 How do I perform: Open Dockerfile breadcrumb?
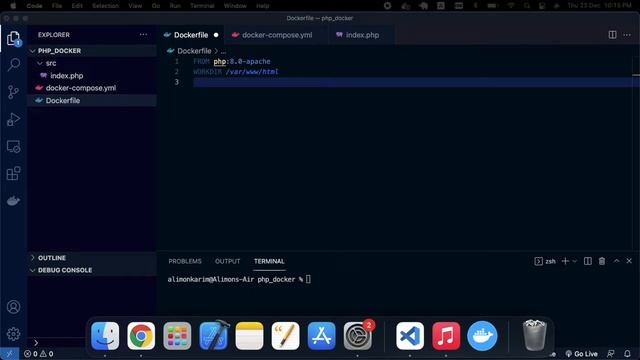(x=194, y=51)
